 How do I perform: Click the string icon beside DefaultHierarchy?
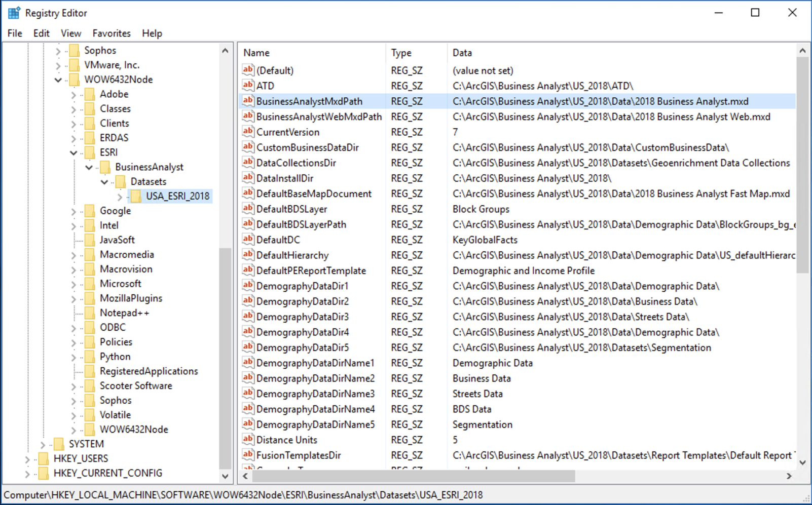(x=248, y=255)
